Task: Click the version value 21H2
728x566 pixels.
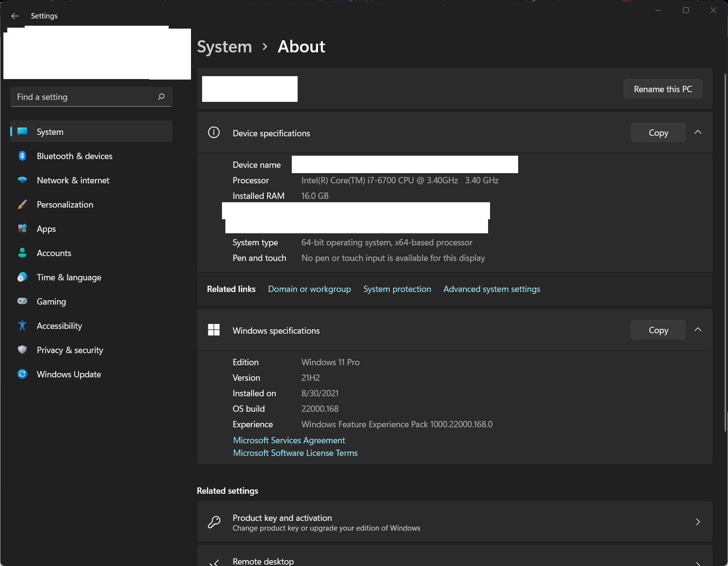Action: point(311,378)
